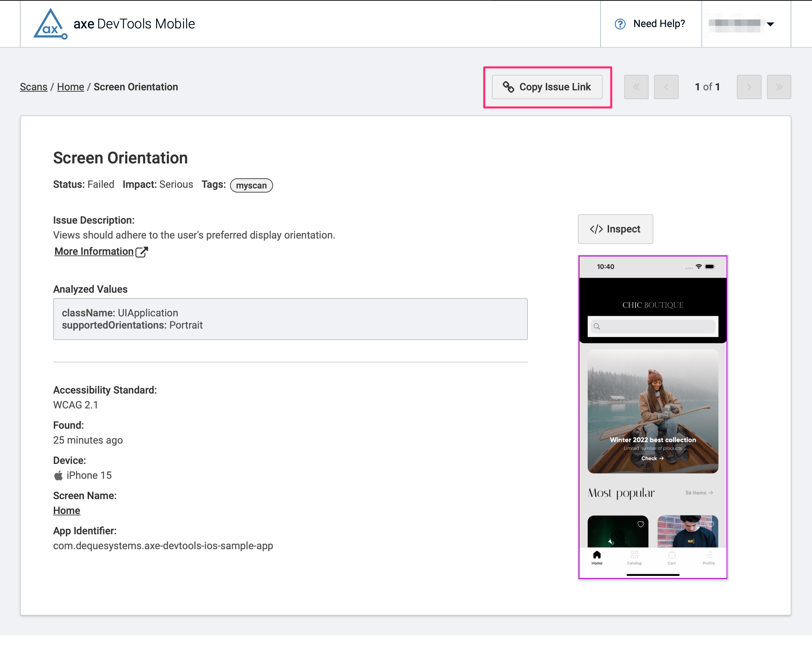The width and height of the screenshot is (812, 649).
Task: Click the Inspect code icon button
Action: point(597,229)
